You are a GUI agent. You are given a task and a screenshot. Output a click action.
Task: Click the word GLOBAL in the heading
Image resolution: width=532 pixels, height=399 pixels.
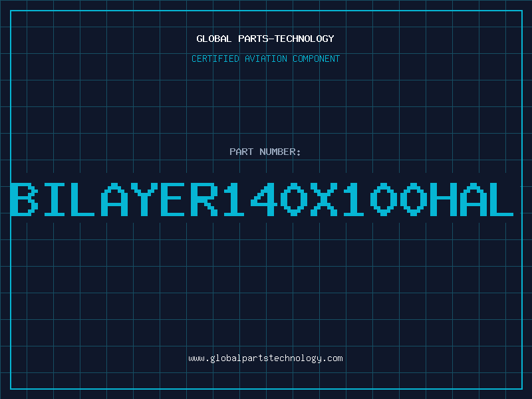pyautogui.click(x=214, y=39)
